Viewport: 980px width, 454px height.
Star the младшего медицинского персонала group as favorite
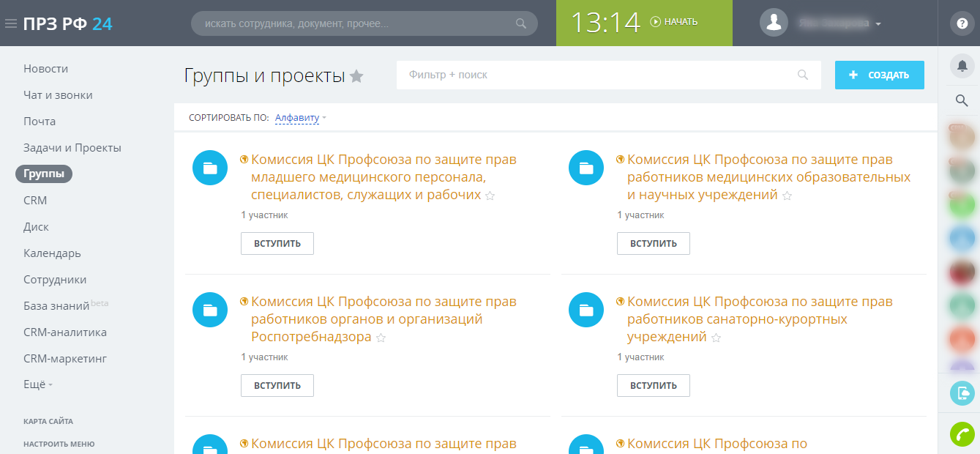tap(490, 196)
